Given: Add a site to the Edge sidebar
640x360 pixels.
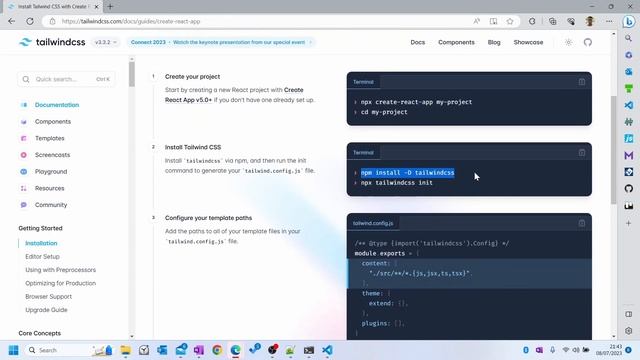Looking at the screenshot, I should click(x=629, y=223).
